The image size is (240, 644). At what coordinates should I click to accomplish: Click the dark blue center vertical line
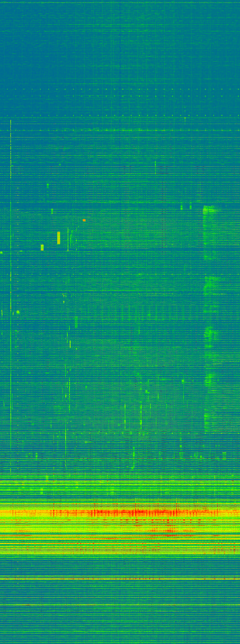120,300
